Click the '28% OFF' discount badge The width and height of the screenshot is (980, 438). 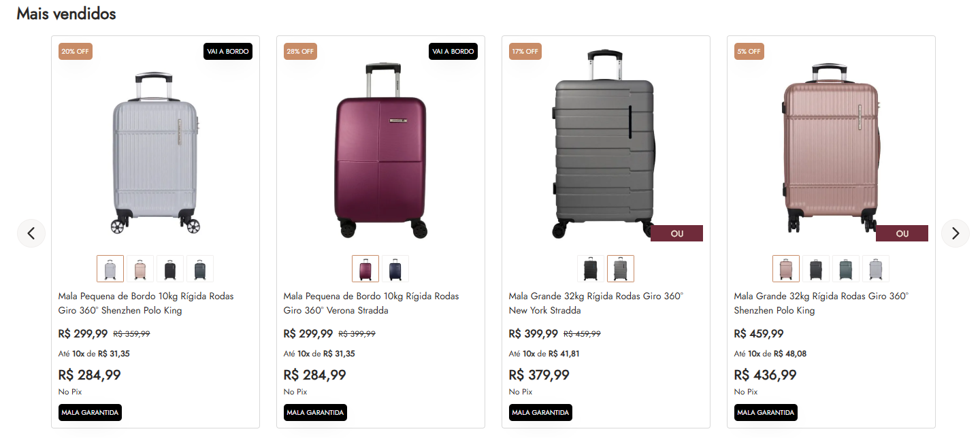300,52
